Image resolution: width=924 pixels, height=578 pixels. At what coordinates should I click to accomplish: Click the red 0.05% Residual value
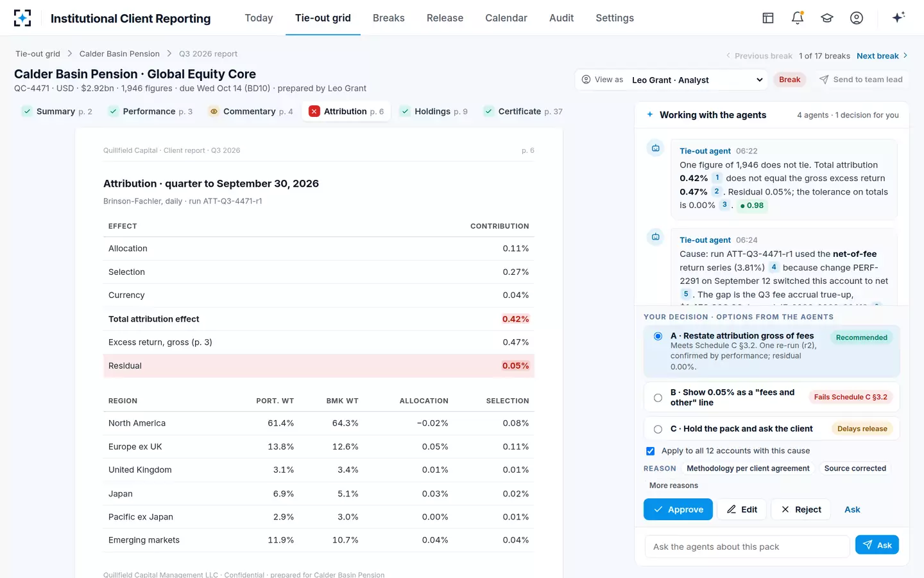click(515, 365)
